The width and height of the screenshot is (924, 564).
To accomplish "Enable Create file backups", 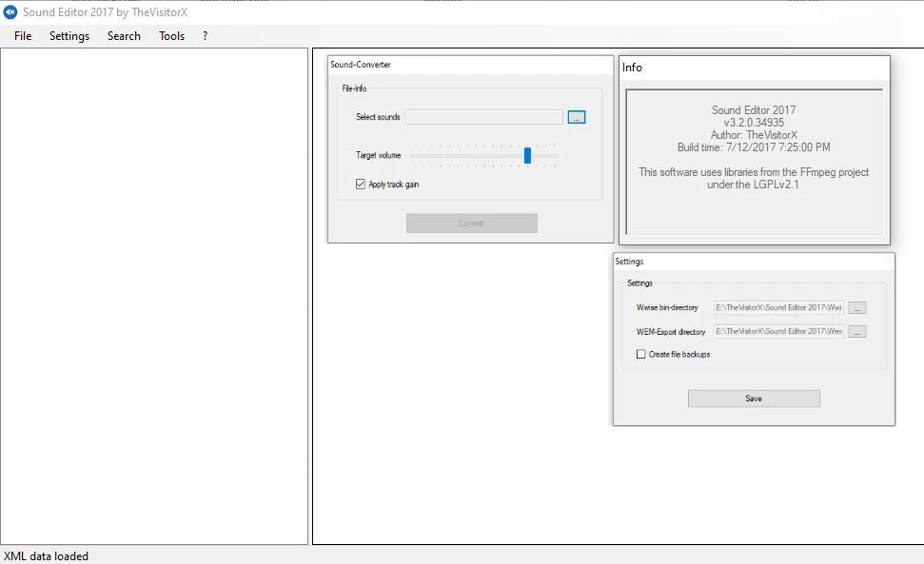I will pyautogui.click(x=640, y=355).
